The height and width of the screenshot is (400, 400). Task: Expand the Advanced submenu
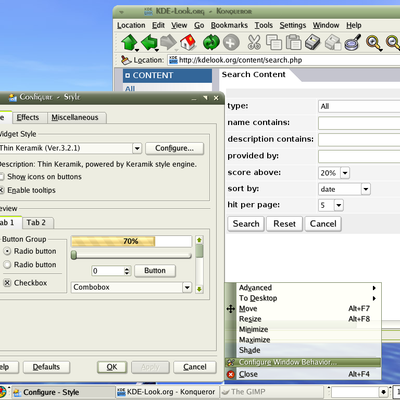(309, 288)
